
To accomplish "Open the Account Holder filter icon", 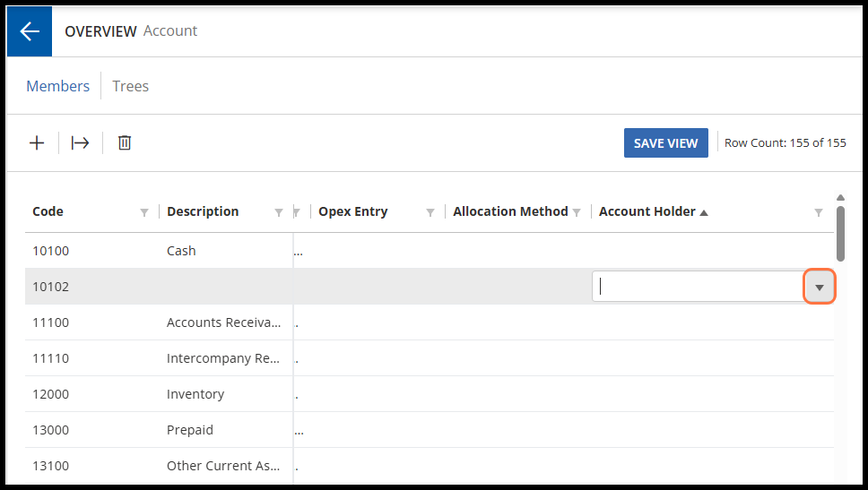I will [x=818, y=212].
